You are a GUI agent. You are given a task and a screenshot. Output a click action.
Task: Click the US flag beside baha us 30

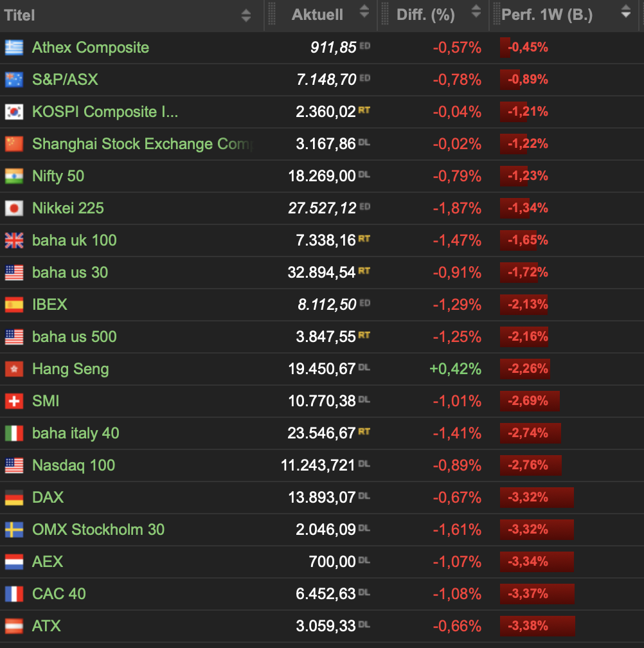coord(14,273)
